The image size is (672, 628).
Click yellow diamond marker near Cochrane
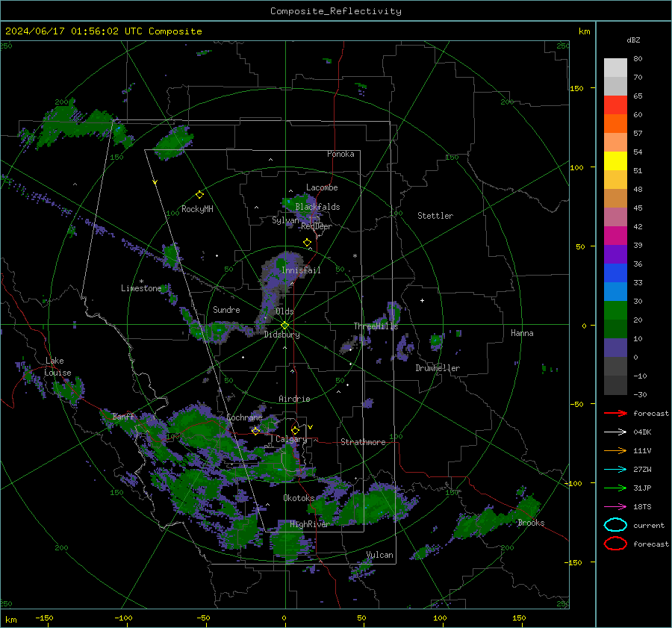click(256, 431)
